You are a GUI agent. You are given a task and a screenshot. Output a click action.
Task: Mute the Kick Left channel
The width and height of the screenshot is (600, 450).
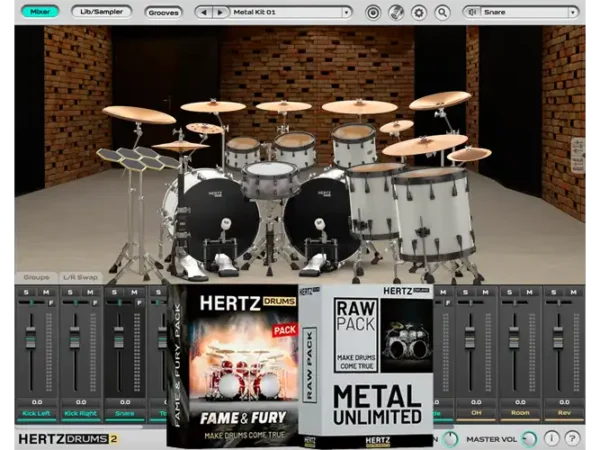[46, 292]
